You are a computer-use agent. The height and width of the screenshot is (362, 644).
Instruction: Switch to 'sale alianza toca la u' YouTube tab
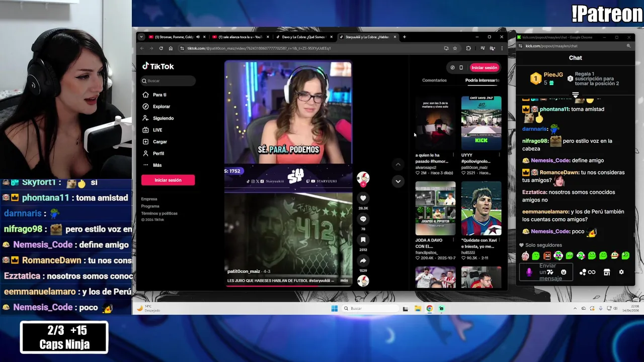[240, 37]
